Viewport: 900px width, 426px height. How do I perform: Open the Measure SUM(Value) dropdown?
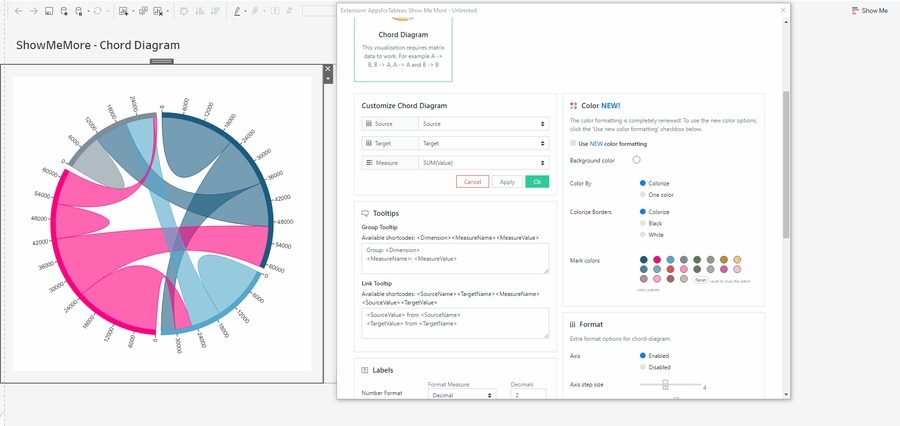tap(484, 162)
